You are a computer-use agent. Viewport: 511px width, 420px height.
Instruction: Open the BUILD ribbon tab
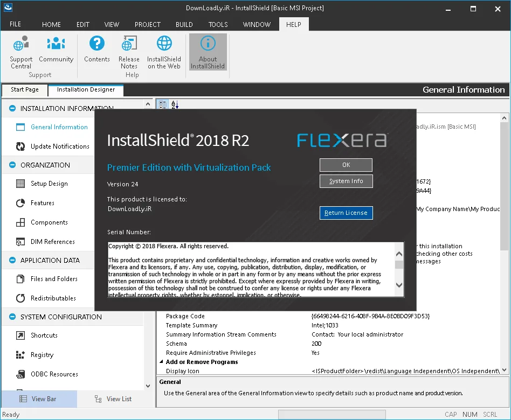tap(184, 24)
